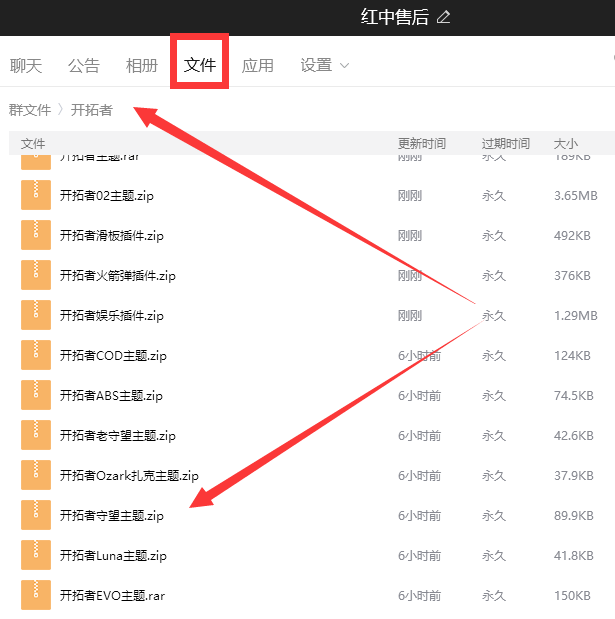Click the archive icon of 开拓者EVO主题.rar
615x619 pixels.
tap(36, 595)
